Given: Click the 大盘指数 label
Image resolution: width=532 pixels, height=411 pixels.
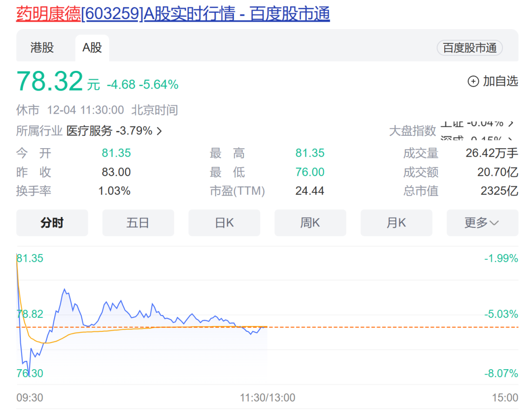Looking at the screenshot, I should point(413,130).
